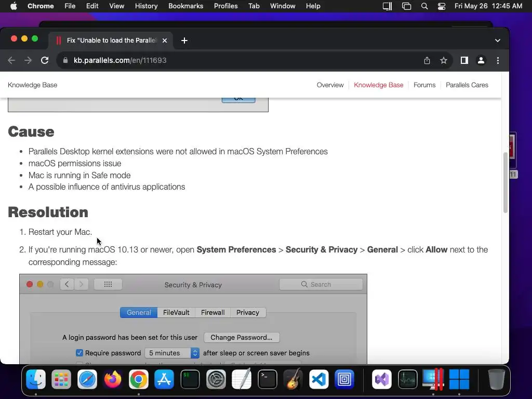Close the Parallels KB tab

click(165, 41)
